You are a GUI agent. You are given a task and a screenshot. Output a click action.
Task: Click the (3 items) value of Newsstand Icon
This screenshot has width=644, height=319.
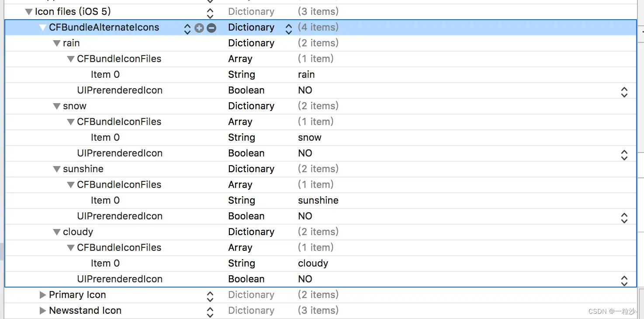(318, 311)
